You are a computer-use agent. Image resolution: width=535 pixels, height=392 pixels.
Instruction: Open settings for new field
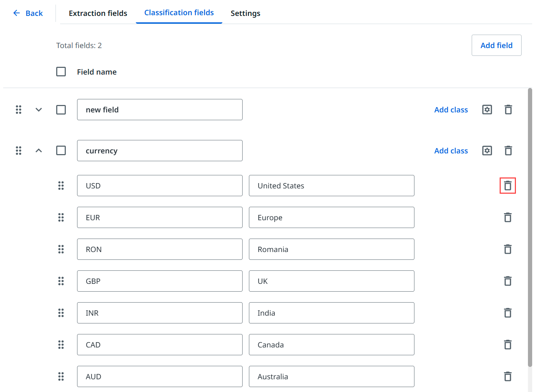[487, 110]
